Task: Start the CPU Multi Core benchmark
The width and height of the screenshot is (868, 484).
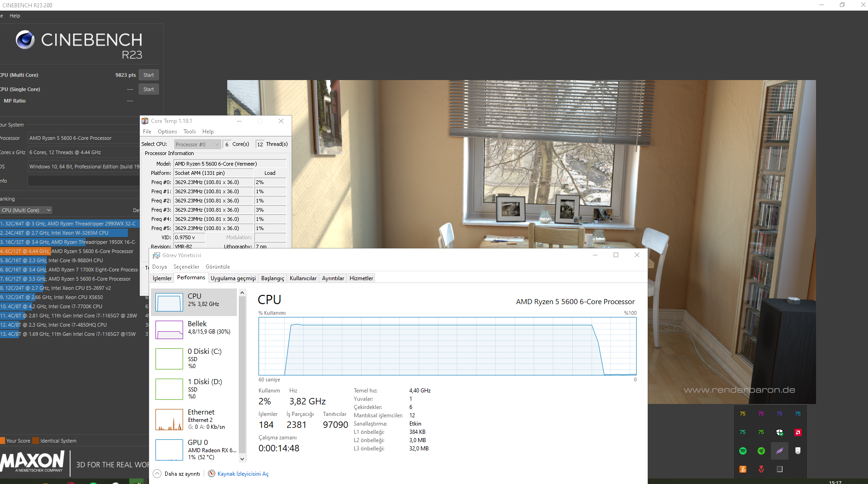Action: (x=149, y=75)
